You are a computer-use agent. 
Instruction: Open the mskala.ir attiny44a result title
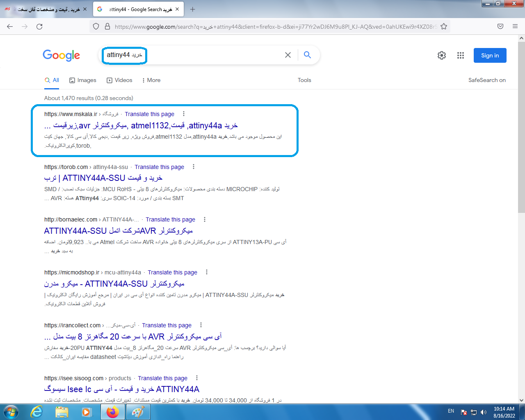pos(141,126)
